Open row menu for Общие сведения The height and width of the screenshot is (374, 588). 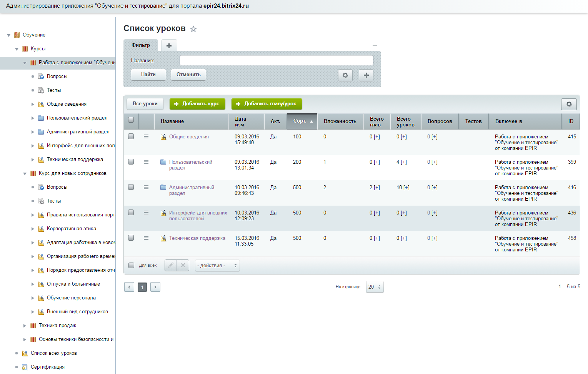(x=146, y=136)
